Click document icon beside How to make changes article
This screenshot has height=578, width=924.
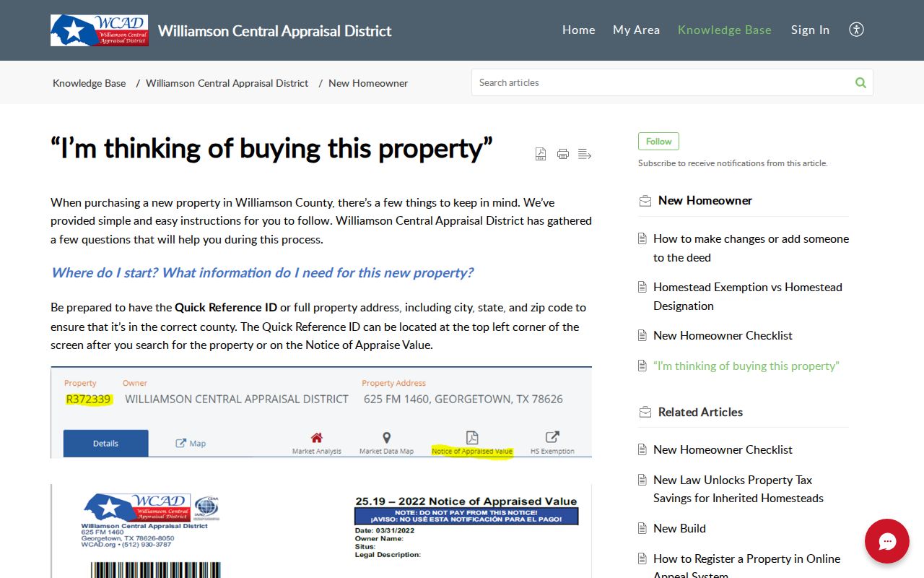point(642,238)
